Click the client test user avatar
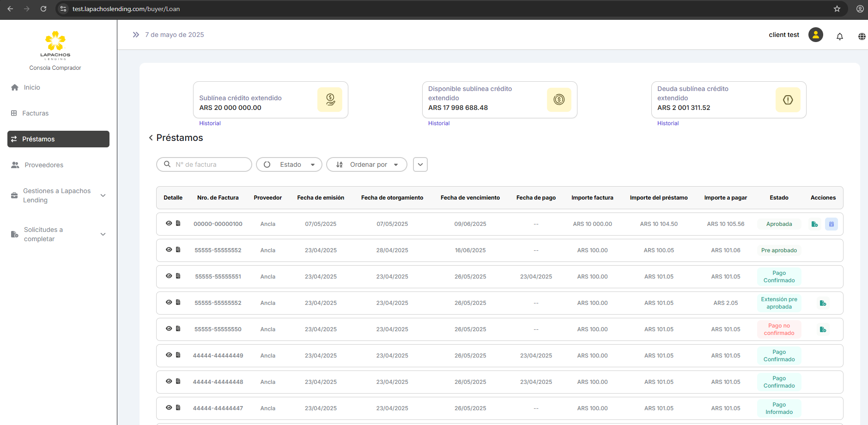This screenshot has width=868, height=425. click(x=815, y=35)
